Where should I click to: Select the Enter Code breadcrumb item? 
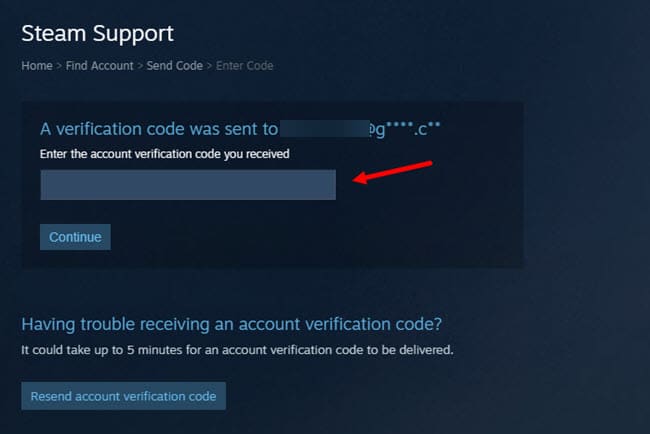(245, 66)
